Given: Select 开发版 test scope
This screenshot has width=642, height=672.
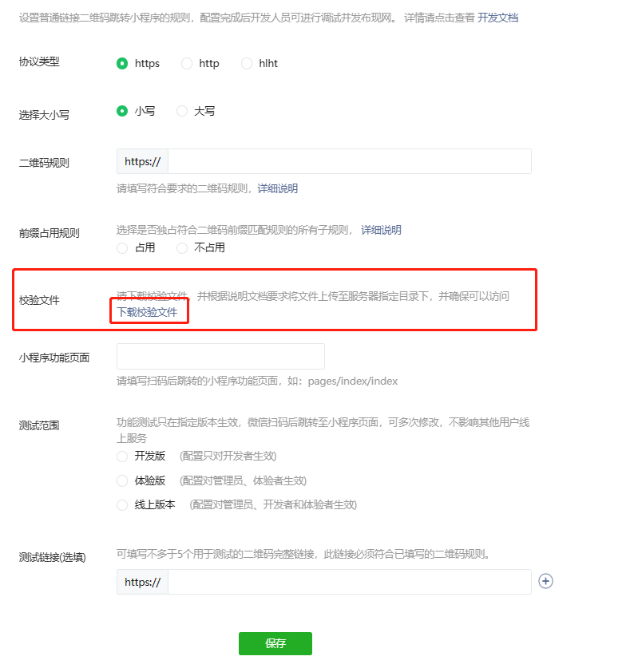Looking at the screenshot, I should click(122, 456).
